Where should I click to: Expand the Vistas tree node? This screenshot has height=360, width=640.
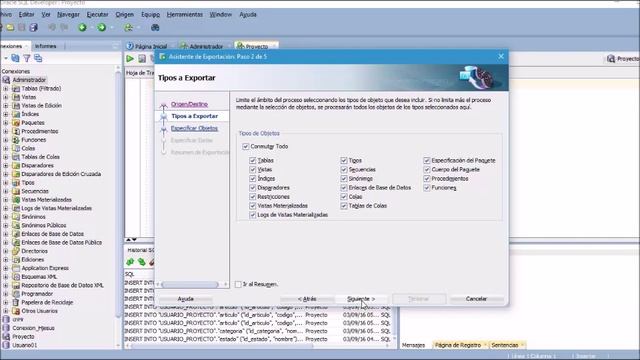[x=6, y=97]
